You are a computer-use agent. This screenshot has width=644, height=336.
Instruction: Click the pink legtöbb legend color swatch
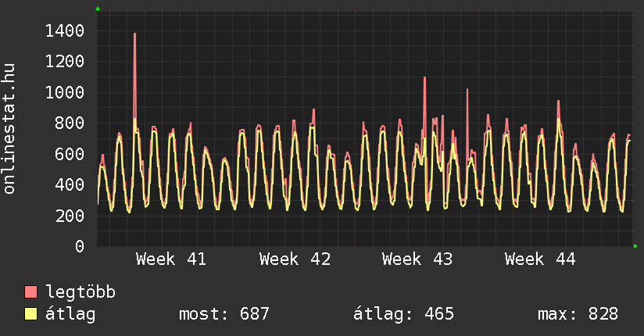tap(31, 293)
